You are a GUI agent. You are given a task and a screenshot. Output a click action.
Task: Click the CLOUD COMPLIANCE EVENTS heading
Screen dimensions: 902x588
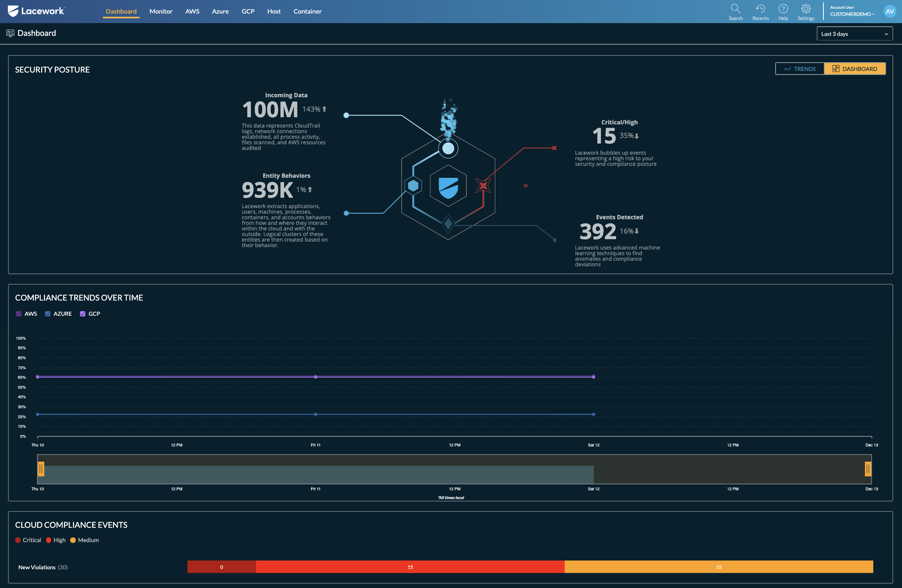(71, 525)
